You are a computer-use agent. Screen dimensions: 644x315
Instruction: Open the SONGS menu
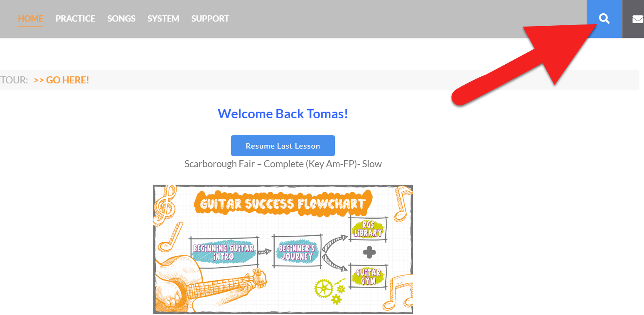[x=121, y=19]
